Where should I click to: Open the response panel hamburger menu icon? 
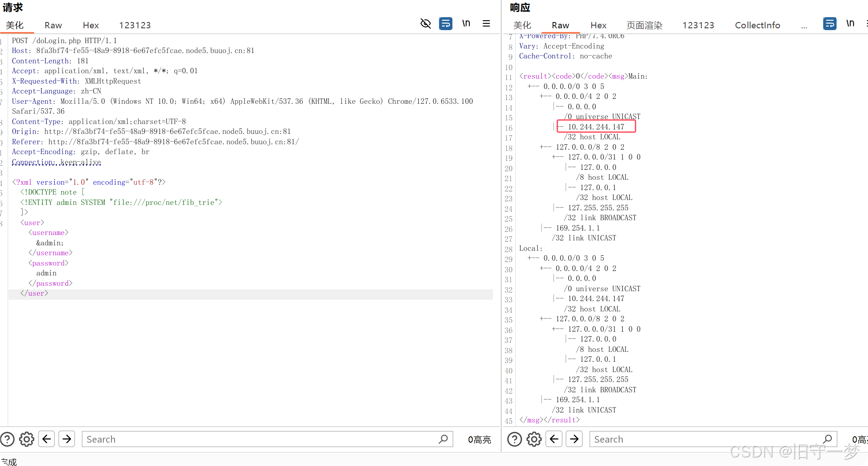(x=866, y=23)
